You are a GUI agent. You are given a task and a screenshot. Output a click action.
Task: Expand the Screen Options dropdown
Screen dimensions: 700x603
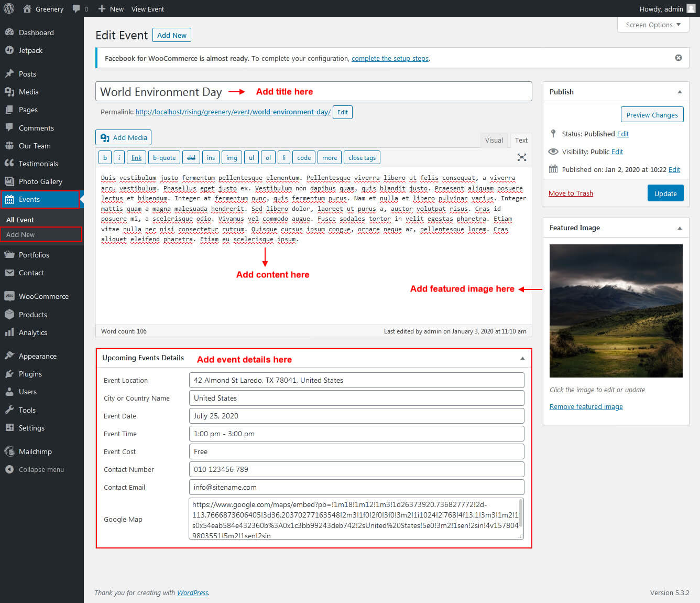coord(653,25)
